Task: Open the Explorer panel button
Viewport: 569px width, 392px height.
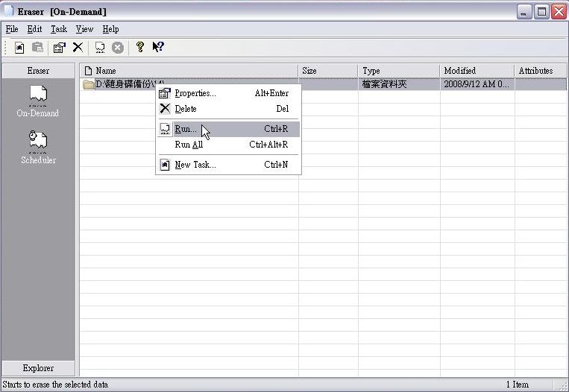Action: pos(38,368)
